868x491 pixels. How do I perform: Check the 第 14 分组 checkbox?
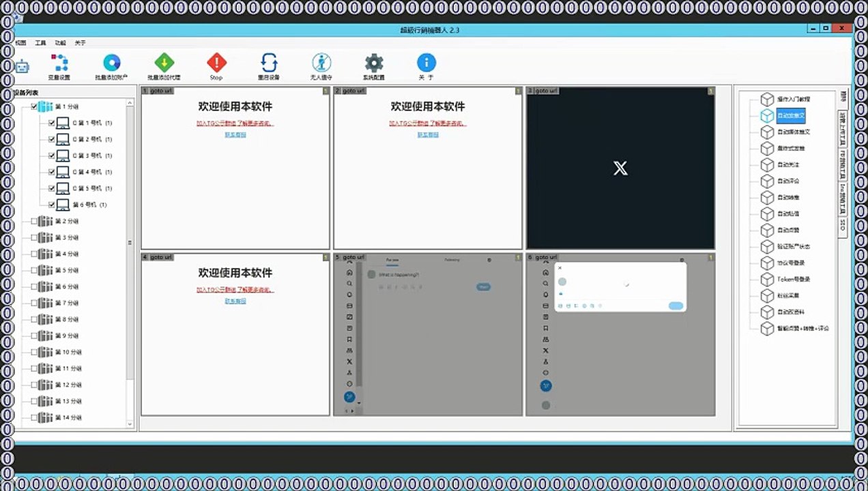point(34,417)
